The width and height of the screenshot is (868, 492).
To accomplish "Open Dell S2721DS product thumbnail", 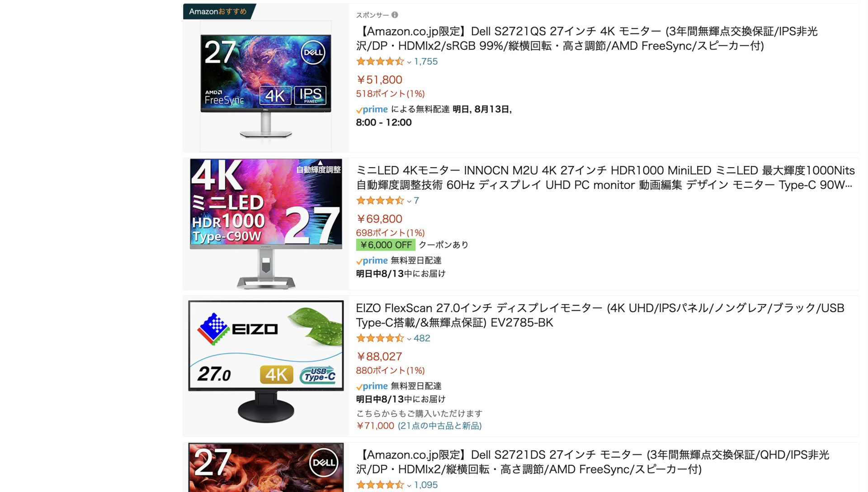I will [x=266, y=467].
